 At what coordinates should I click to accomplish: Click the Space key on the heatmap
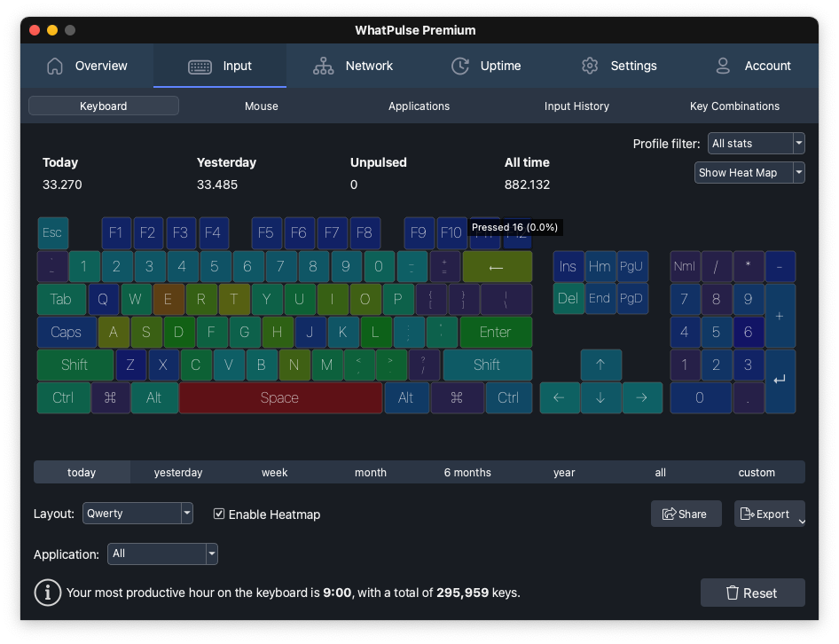[x=280, y=397]
